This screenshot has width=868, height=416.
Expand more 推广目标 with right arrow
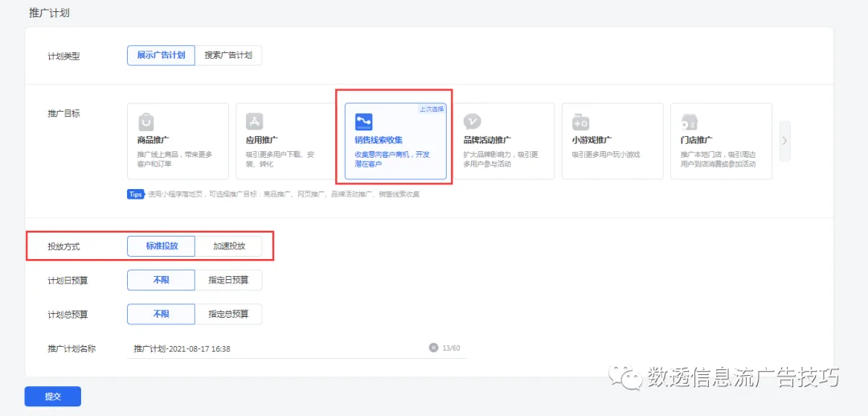click(x=784, y=141)
